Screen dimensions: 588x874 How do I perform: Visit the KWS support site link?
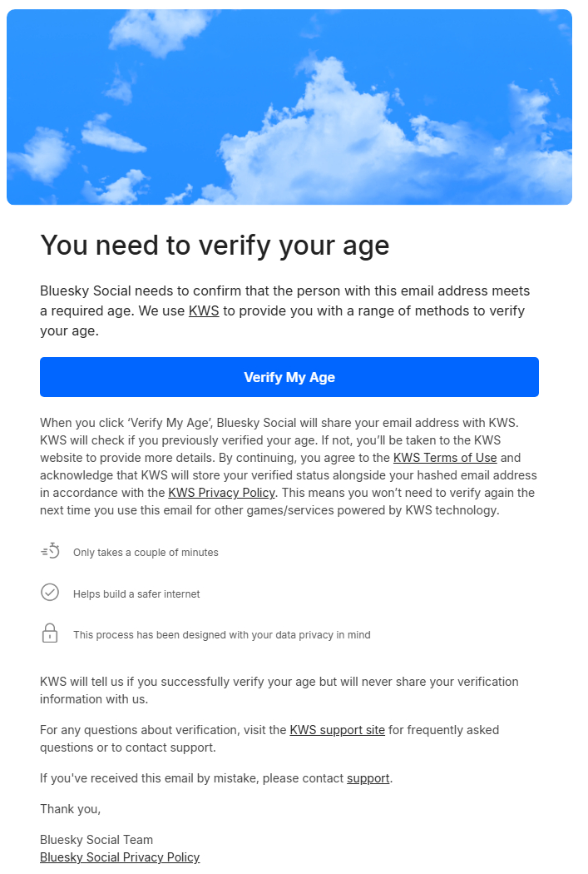[x=337, y=730]
